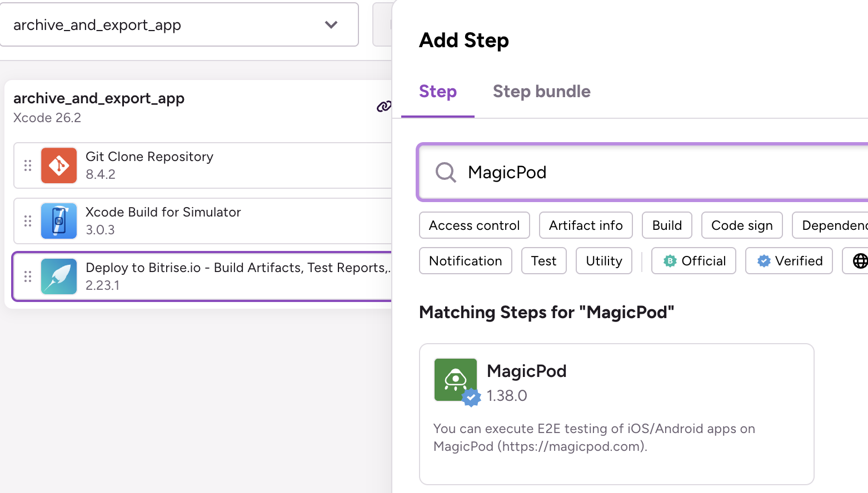Open the archive_and_export_app workflow dropdown
Viewport: 868px width, 493px height.
click(x=179, y=25)
